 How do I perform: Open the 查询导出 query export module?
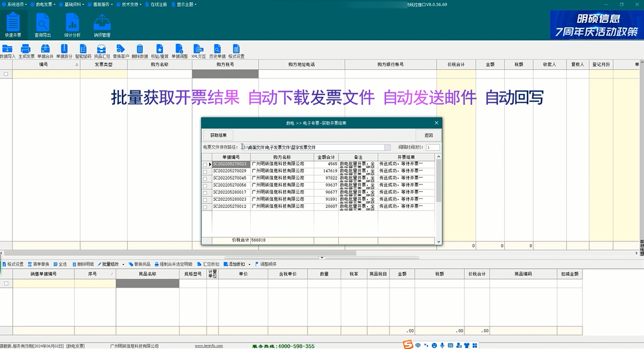42,25
